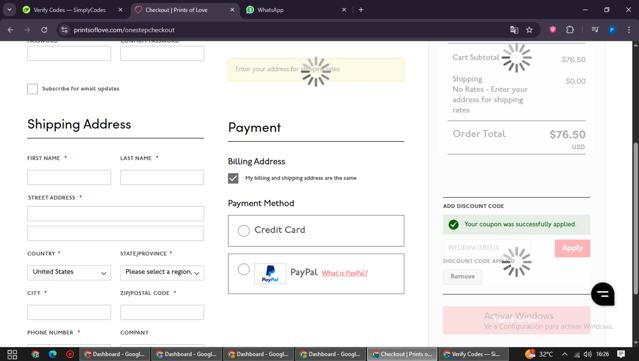Open the Chrome profile avatar
This screenshot has width=639, height=361.
tap(612, 29)
